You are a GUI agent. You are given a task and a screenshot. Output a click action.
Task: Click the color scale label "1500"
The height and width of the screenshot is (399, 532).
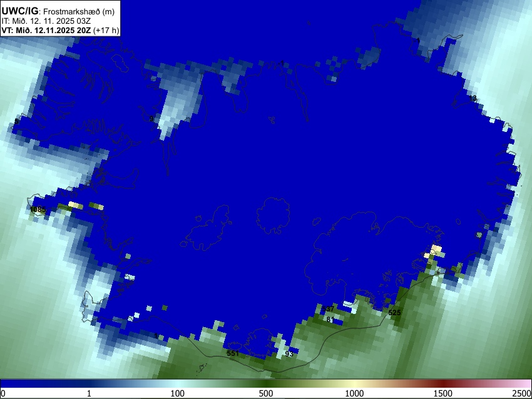coord(442,393)
